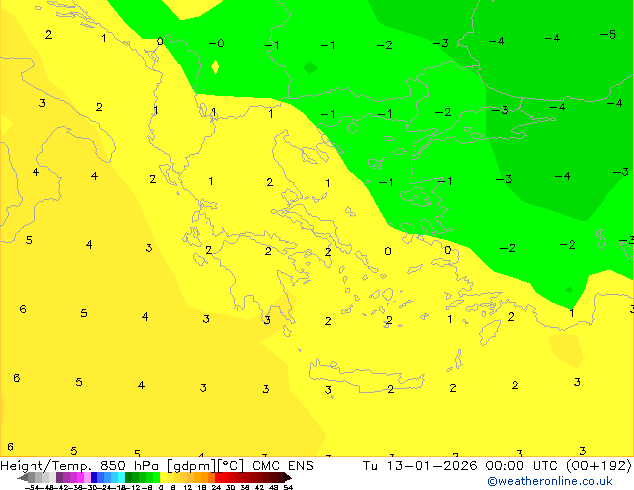This screenshot has height=490, width=634.
Task: Open the weatheronline.co.uk copyright link
Action: pyautogui.click(x=550, y=481)
